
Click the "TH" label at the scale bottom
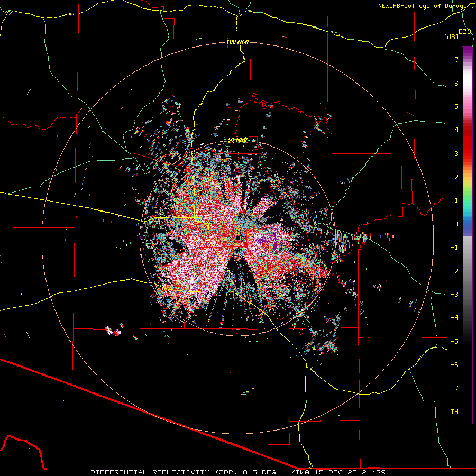point(454,411)
